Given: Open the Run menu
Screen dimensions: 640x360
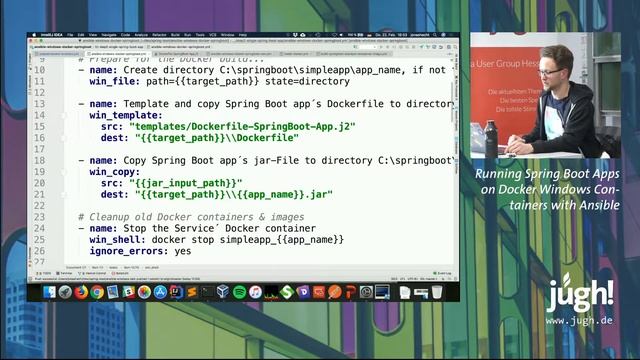Looking at the screenshot, I should (x=188, y=35).
